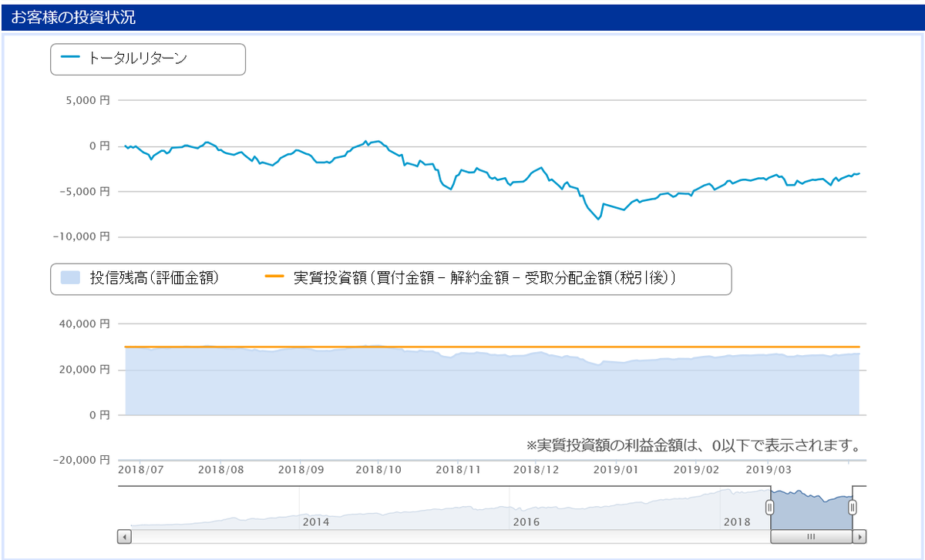Click the horizontal scrollbar thumb
925x560 pixels.
(811, 536)
